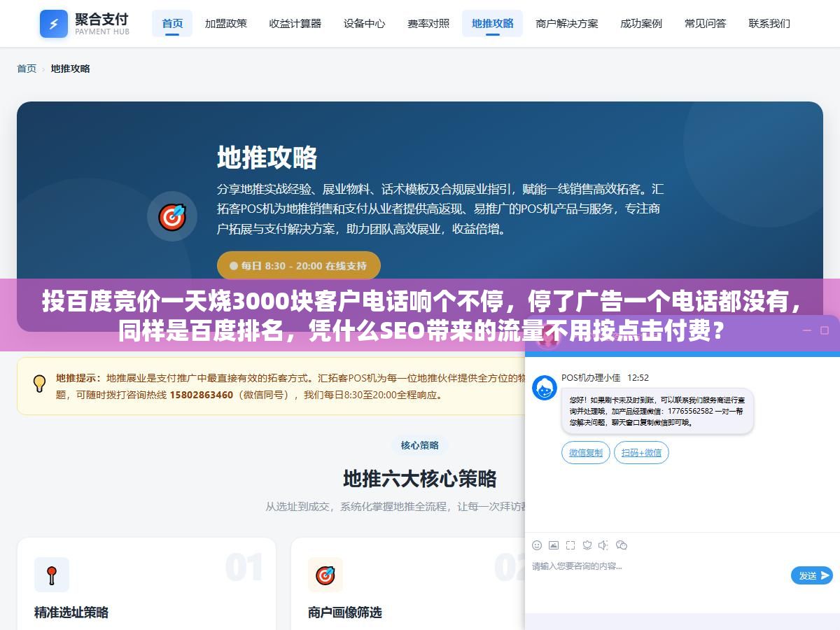Go to 成功案例 page
The image size is (840, 630).
(x=641, y=24)
